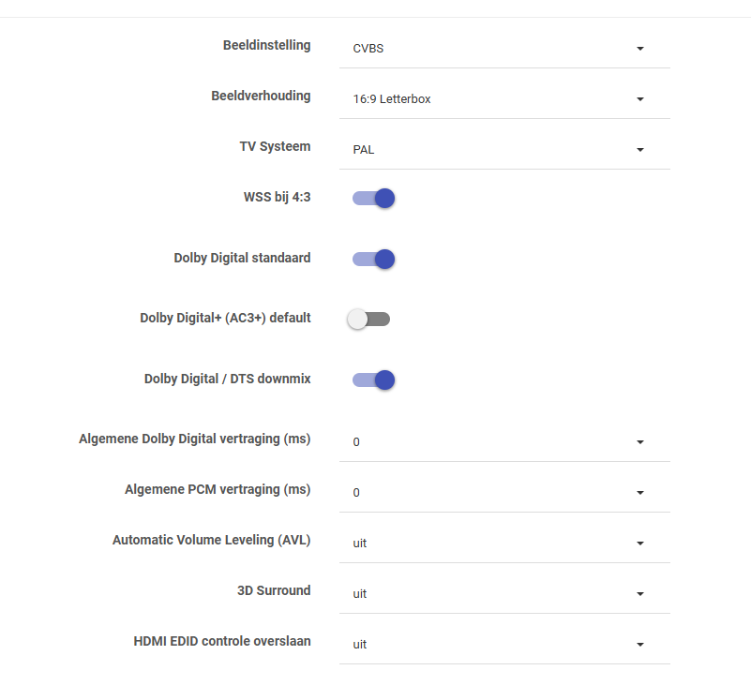
Task: Click the Algemene PCM vertraging arrow
Action: (639, 493)
